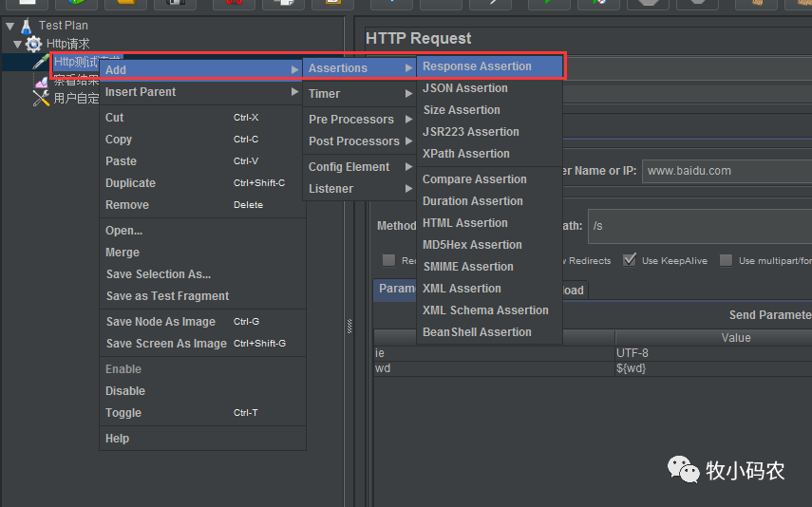Viewport: 812px width, 507px height.
Task: Click the crossed tools icon beside 用户自定
Action: [41, 98]
